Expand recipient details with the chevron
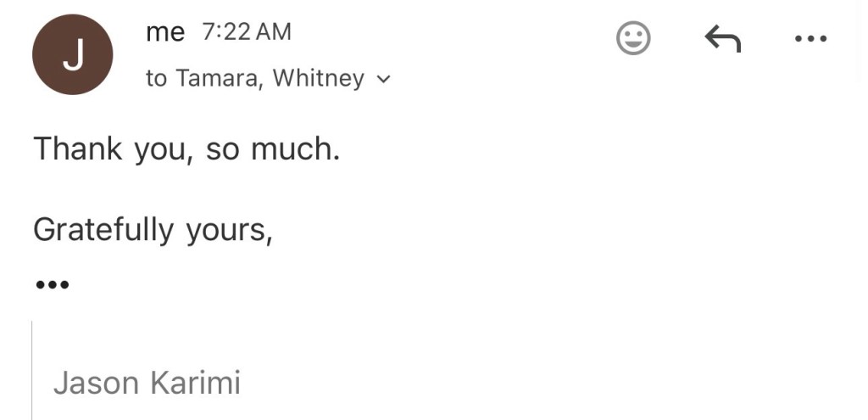Viewport: 868px width, 420px height. tap(383, 80)
